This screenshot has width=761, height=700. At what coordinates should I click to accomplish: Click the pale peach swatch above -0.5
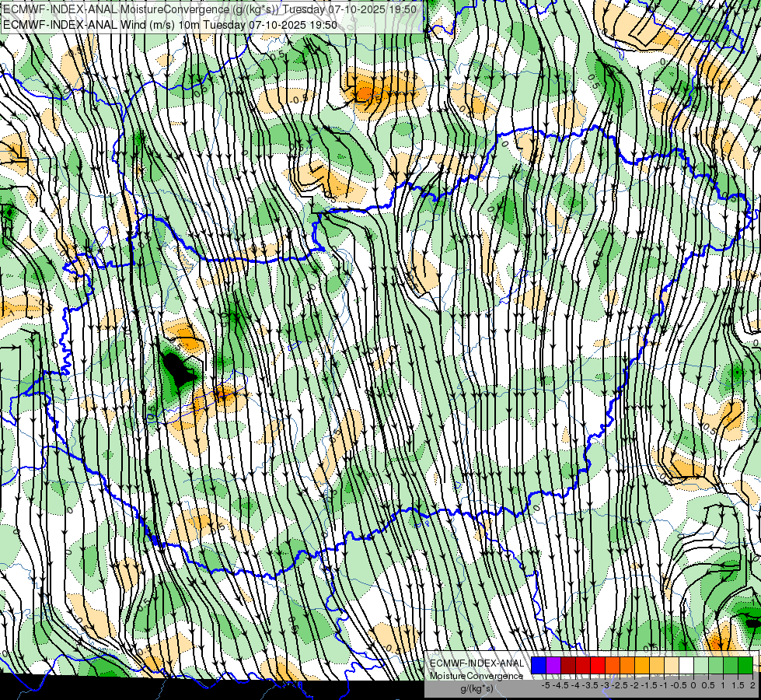pos(672,665)
